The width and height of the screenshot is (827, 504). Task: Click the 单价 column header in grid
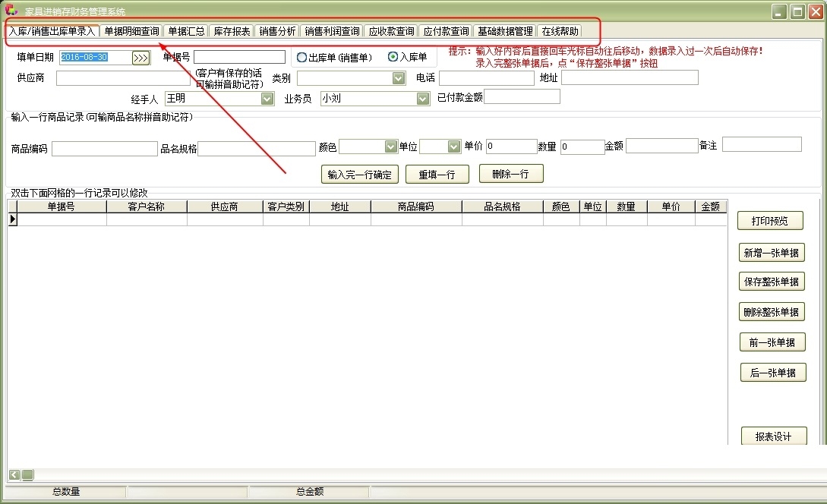point(671,206)
